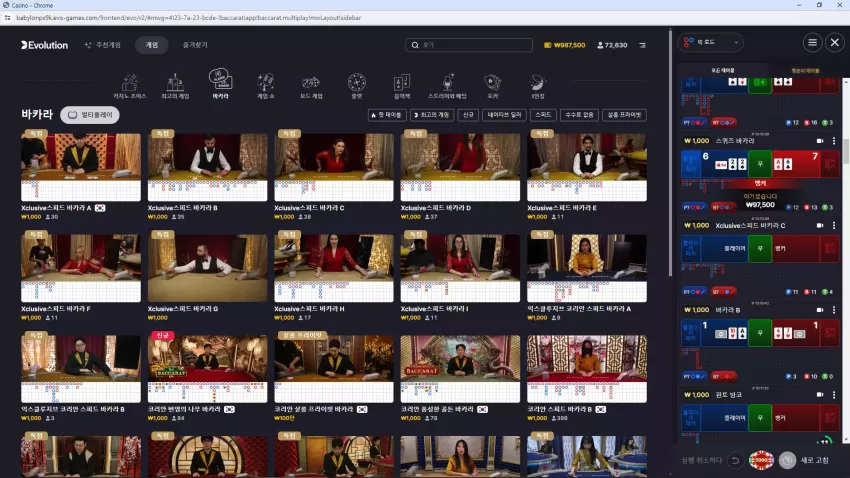850x478 pixels.
Task: Switch to the 게임 tab
Action: point(152,45)
